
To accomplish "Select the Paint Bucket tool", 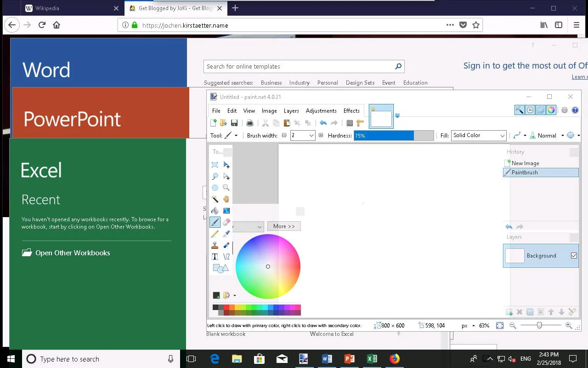I will click(x=215, y=211).
